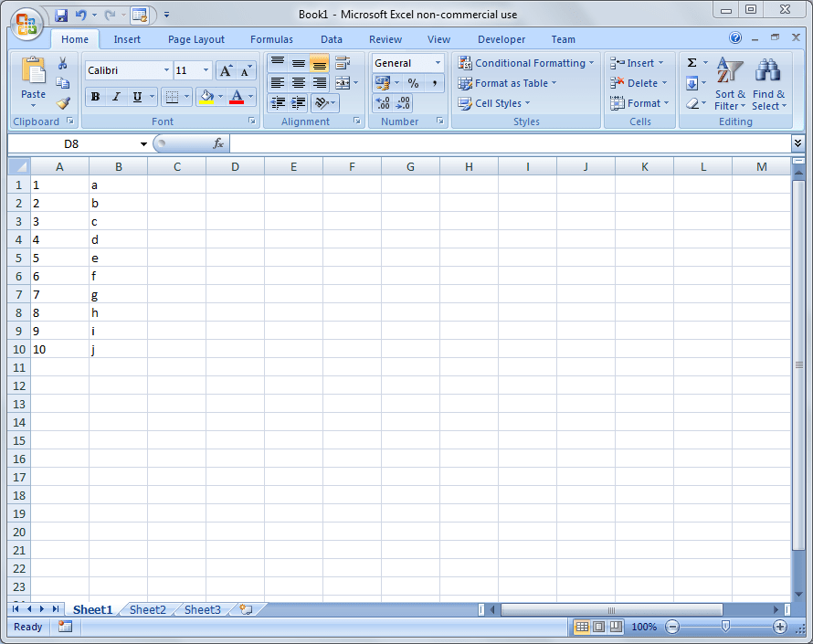Increase decimal places
This screenshot has height=644, width=813.
pyautogui.click(x=383, y=102)
